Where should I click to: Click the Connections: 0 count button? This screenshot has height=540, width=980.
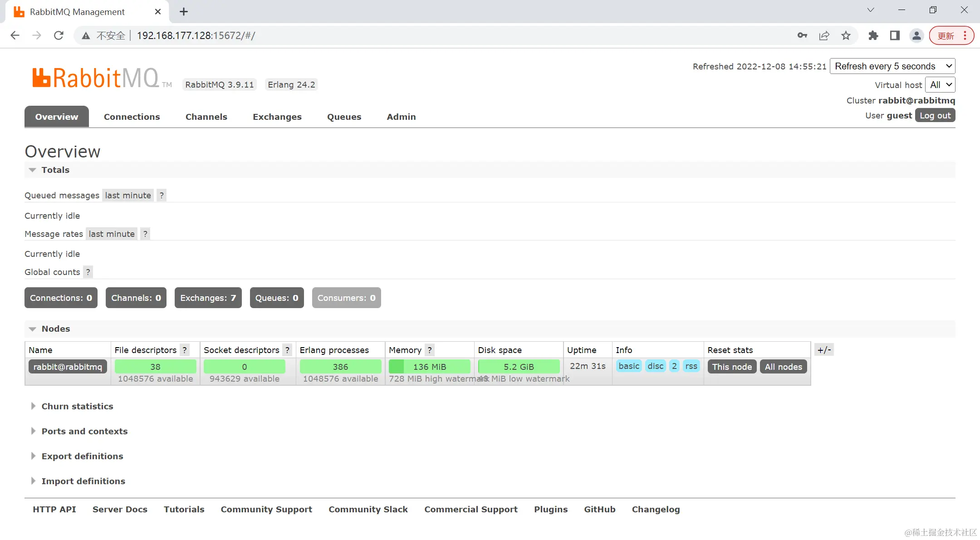pos(61,298)
